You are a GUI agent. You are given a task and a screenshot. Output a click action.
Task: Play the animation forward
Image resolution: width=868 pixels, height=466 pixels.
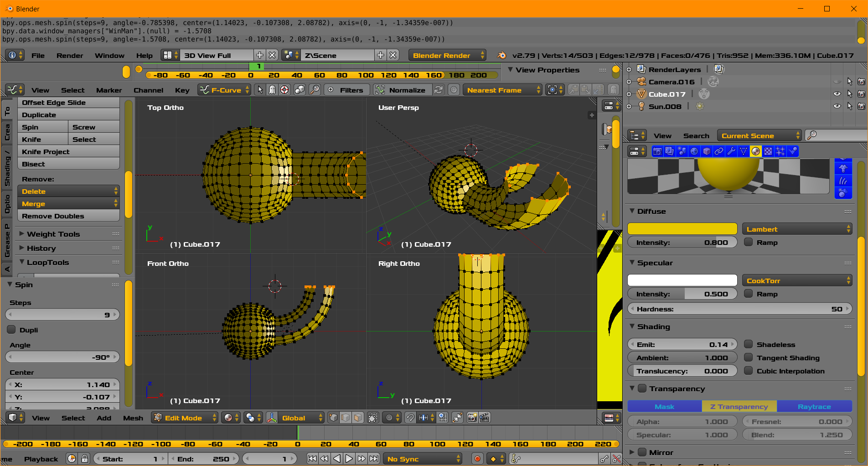pyautogui.click(x=349, y=459)
